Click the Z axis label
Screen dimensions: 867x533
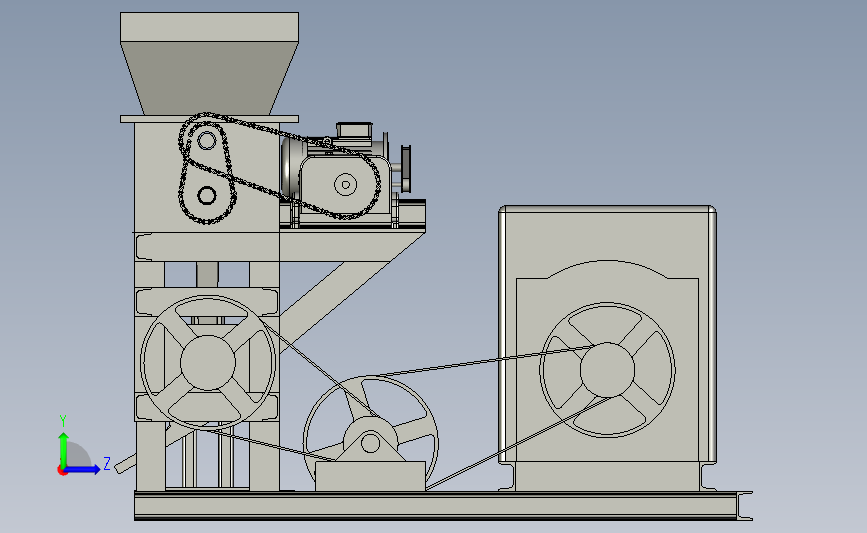click(107, 463)
